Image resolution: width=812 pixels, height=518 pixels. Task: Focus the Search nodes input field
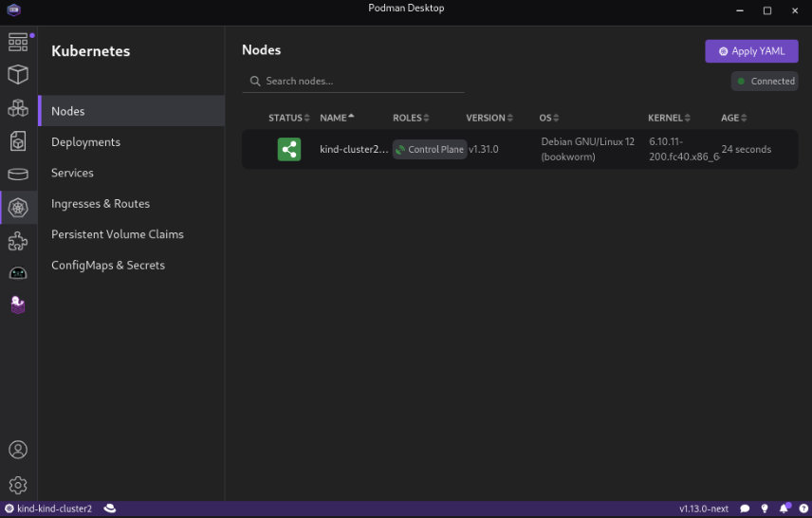353,82
